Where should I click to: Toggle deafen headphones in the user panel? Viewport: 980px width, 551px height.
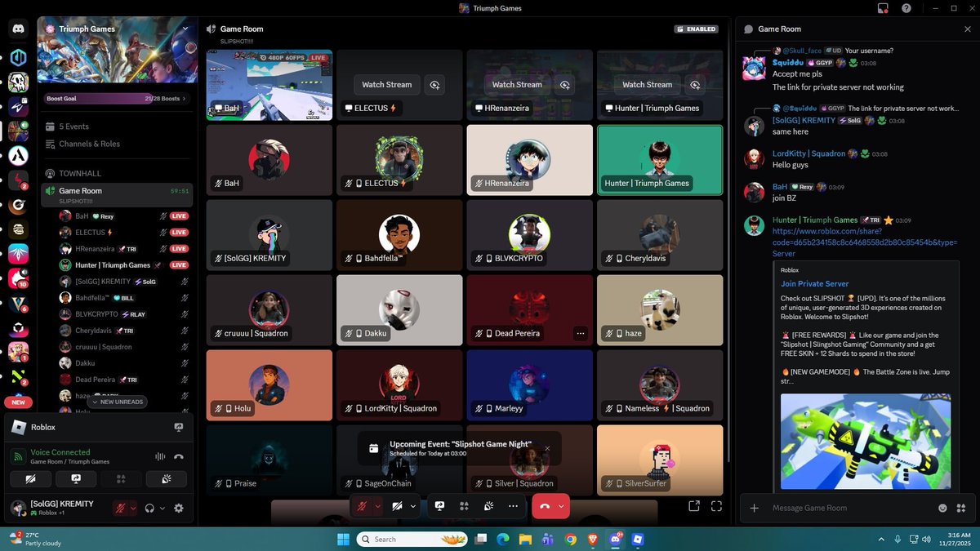[149, 508]
